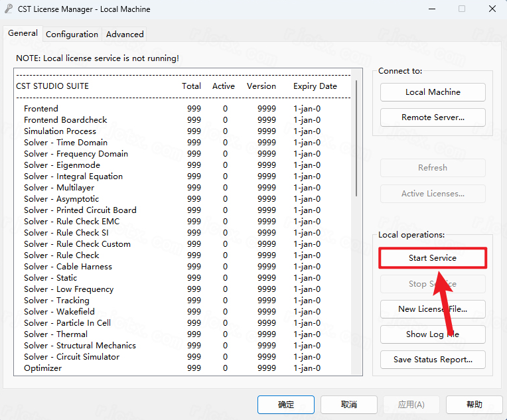507x420 pixels.
Task: Open Remote Server connection dialog
Action: tap(433, 117)
